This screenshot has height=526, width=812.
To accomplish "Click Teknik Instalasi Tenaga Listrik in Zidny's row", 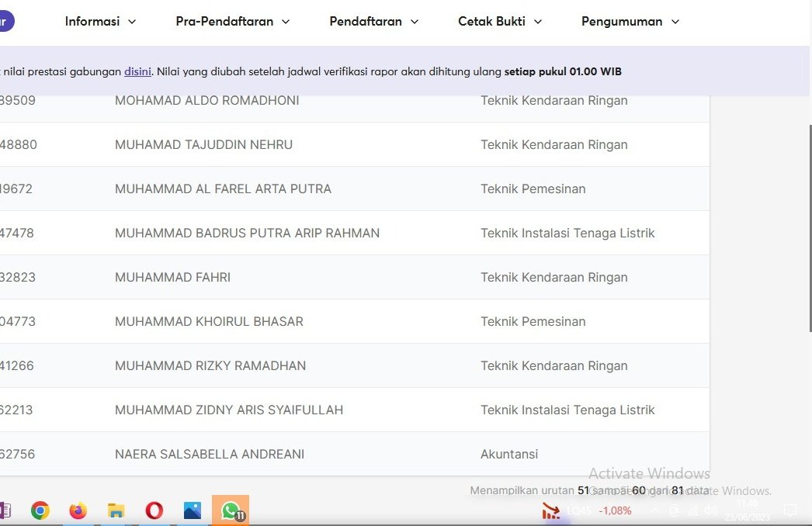I will 567,410.
